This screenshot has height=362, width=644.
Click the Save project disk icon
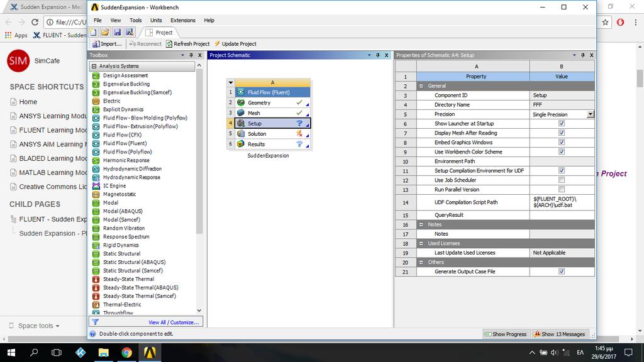118,33
